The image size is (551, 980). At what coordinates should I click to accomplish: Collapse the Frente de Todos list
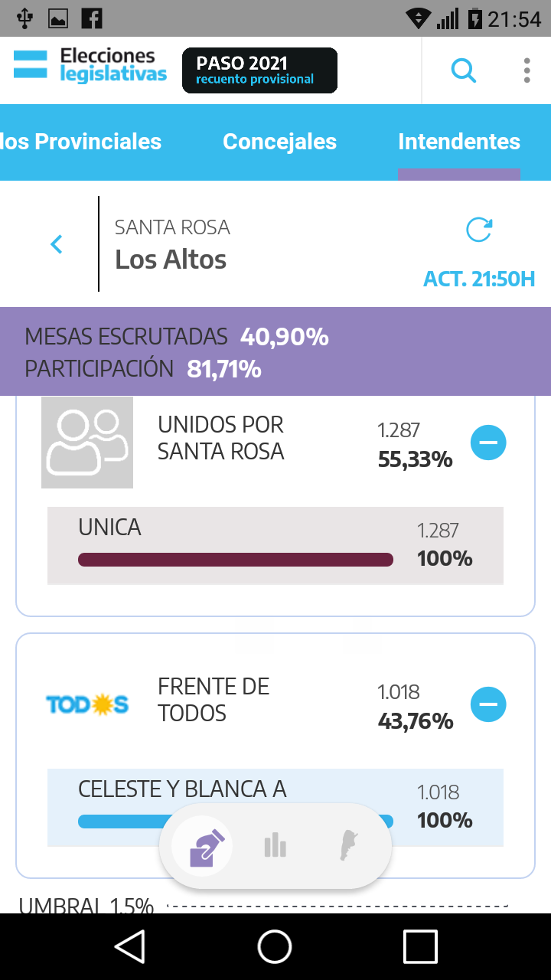[488, 704]
